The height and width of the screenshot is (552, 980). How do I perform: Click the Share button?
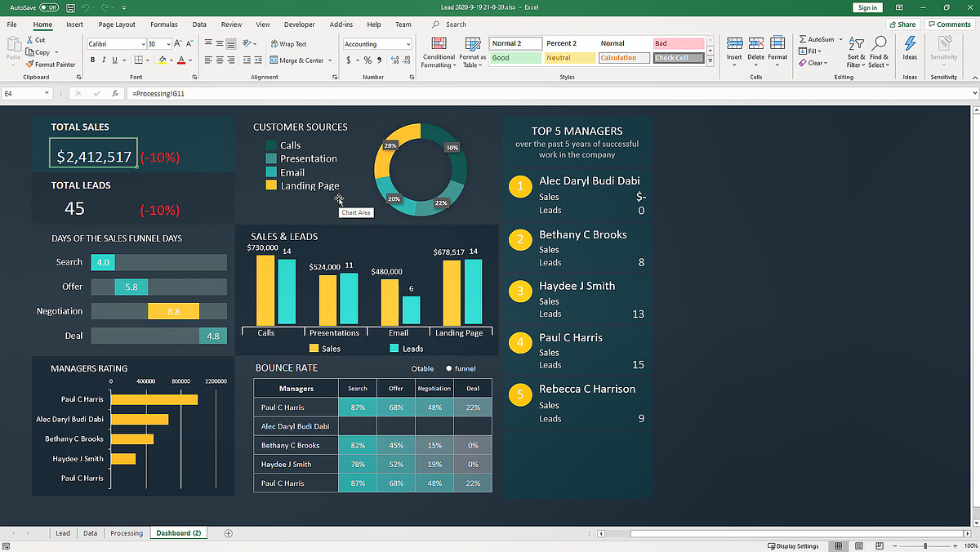pyautogui.click(x=902, y=24)
